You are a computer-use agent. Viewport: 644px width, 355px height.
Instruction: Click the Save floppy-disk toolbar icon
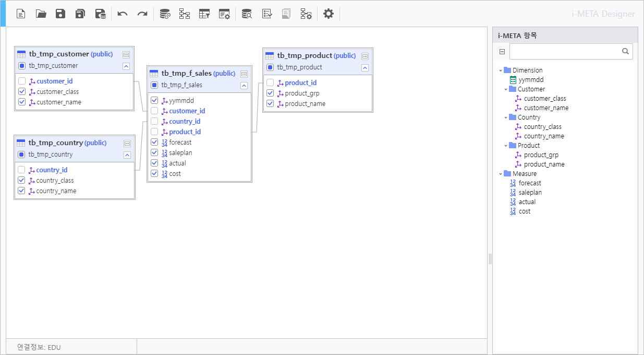pos(60,14)
